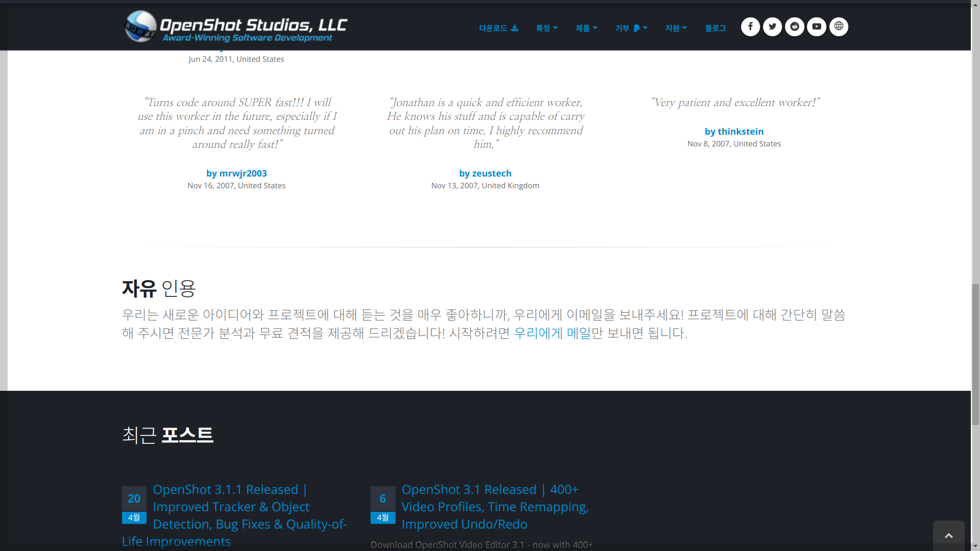The height and width of the screenshot is (551, 980).
Task: Open reviewer zeustech's profile link
Action: tap(485, 173)
